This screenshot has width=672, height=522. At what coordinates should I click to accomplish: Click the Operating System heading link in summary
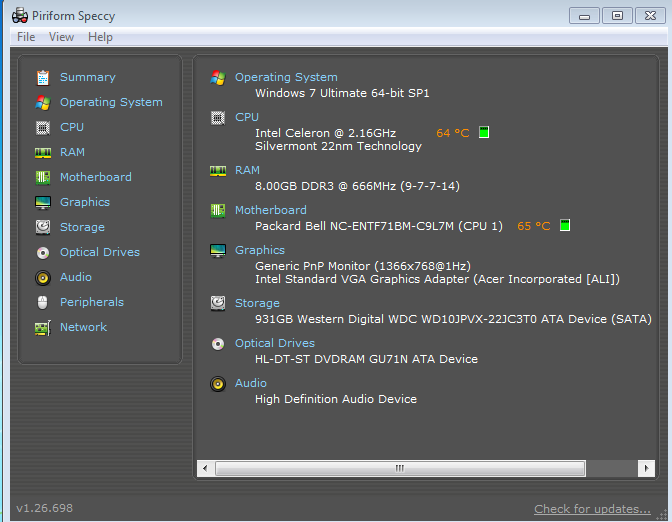click(x=286, y=77)
